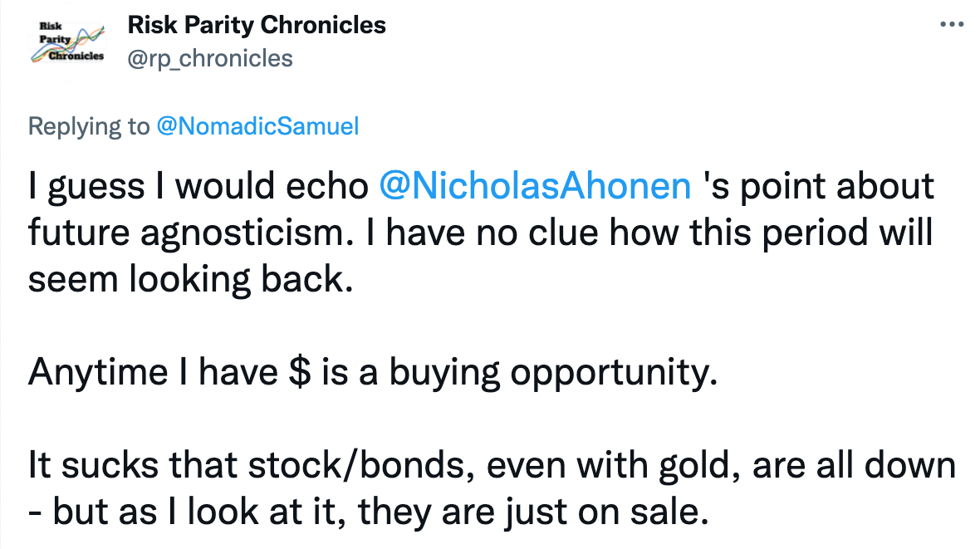Visit the @rp_chronicles handle

click(x=210, y=58)
